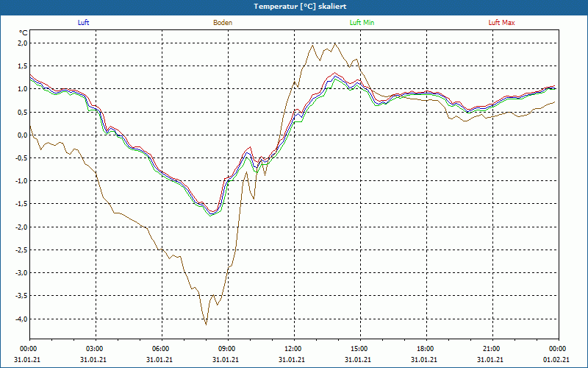Click the -1,5 y-axis value
This screenshot has width=588, height=368.
[22, 204]
